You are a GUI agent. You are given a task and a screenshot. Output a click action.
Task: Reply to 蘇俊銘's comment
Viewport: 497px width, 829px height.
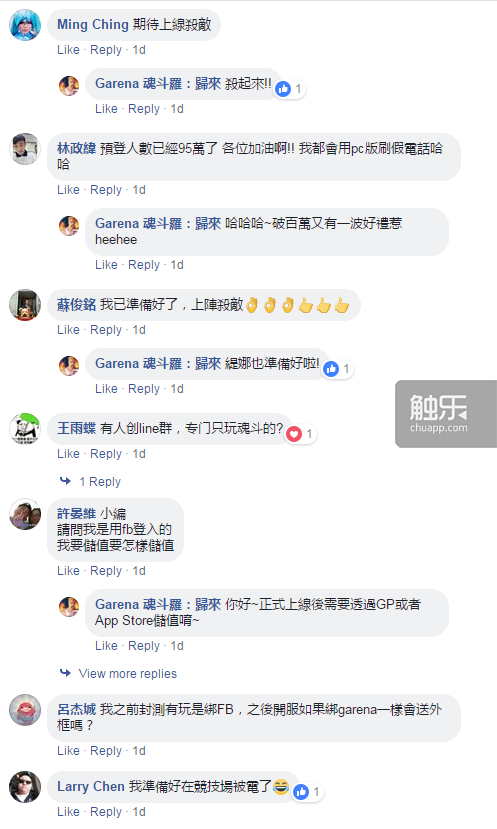(106, 330)
